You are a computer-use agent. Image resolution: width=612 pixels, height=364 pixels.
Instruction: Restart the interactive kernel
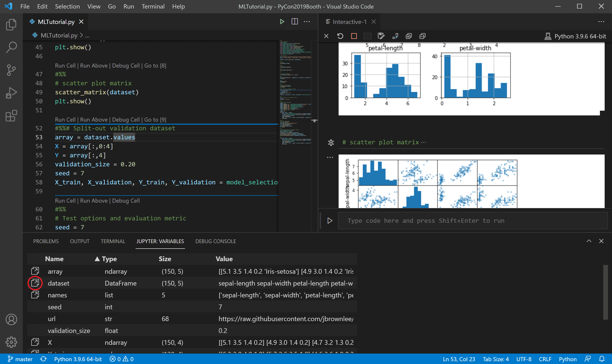point(340,36)
